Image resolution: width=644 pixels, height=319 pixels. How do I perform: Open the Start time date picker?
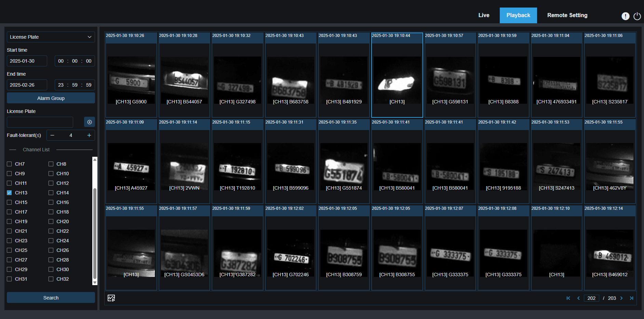(x=27, y=61)
